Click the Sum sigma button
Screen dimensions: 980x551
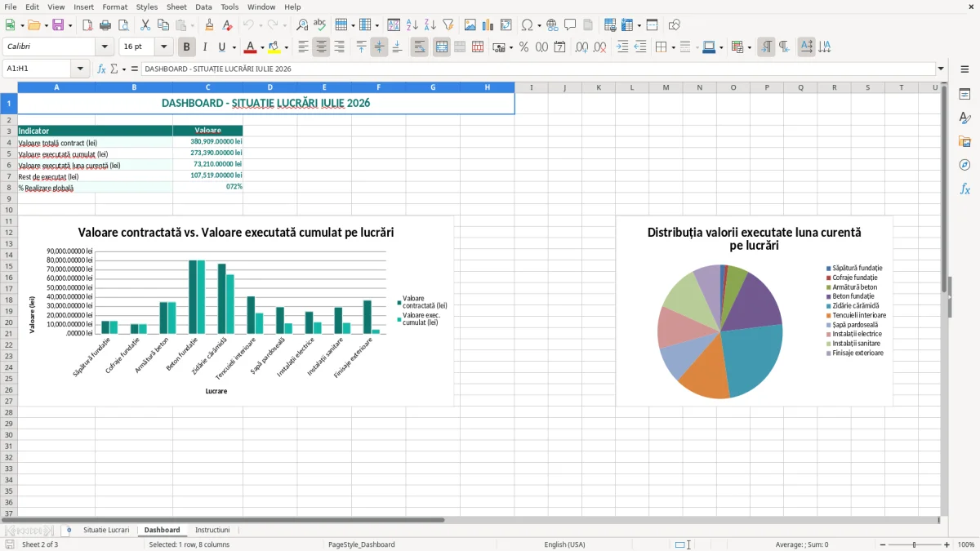point(114,69)
